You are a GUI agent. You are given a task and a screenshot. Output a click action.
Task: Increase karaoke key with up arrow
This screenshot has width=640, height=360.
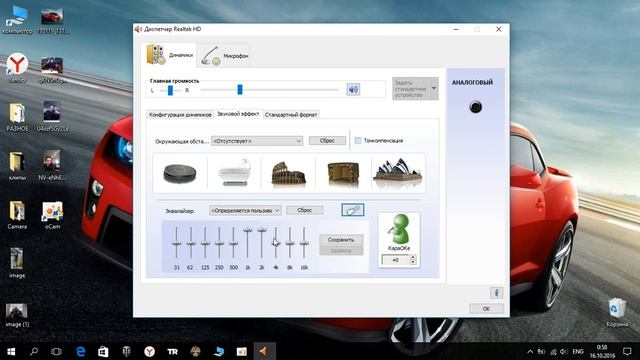pos(413,257)
